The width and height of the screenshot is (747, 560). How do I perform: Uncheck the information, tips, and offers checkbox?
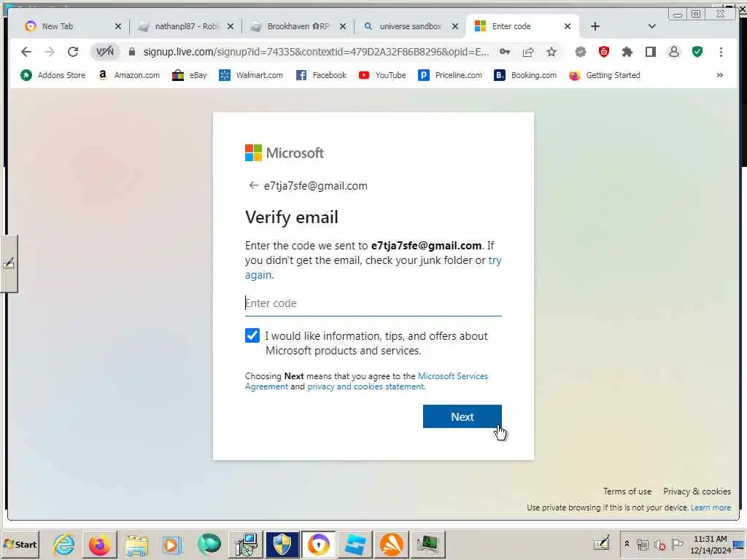tap(252, 335)
